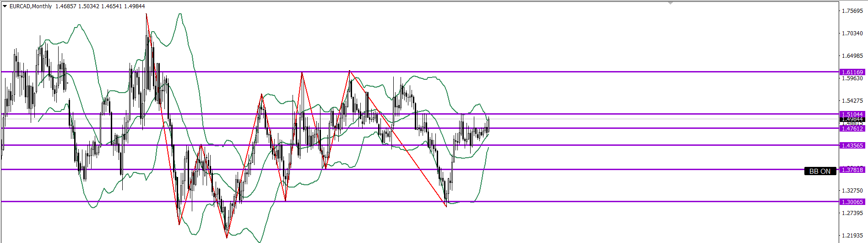Click the chart shift triangle marker at top
The height and width of the screenshot is (243, 868).
(670, 3)
